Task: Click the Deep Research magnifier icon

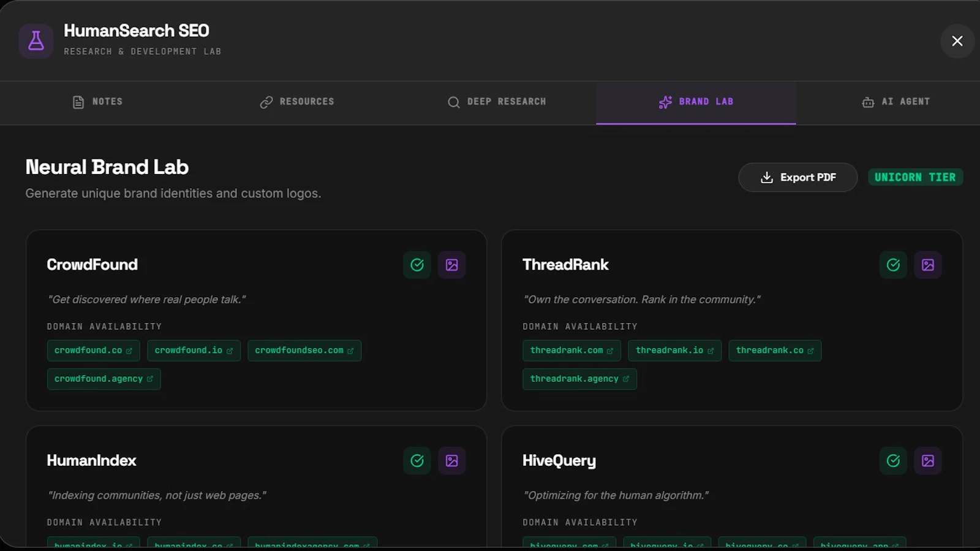Action: click(x=453, y=102)
